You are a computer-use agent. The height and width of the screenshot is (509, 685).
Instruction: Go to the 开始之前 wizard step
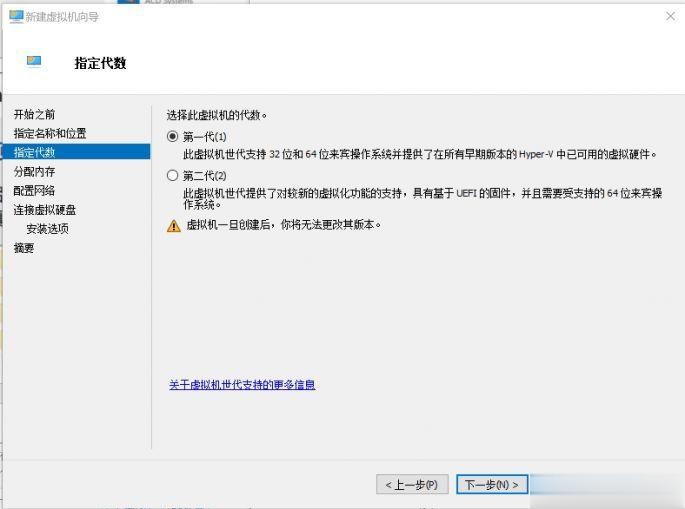point(34,114)
